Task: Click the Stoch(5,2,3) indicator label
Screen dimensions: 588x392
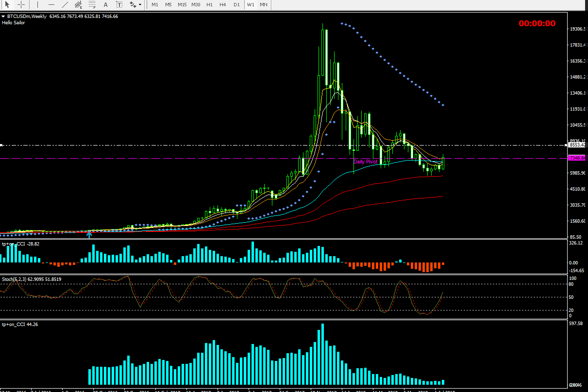Action: click(32, 279)
